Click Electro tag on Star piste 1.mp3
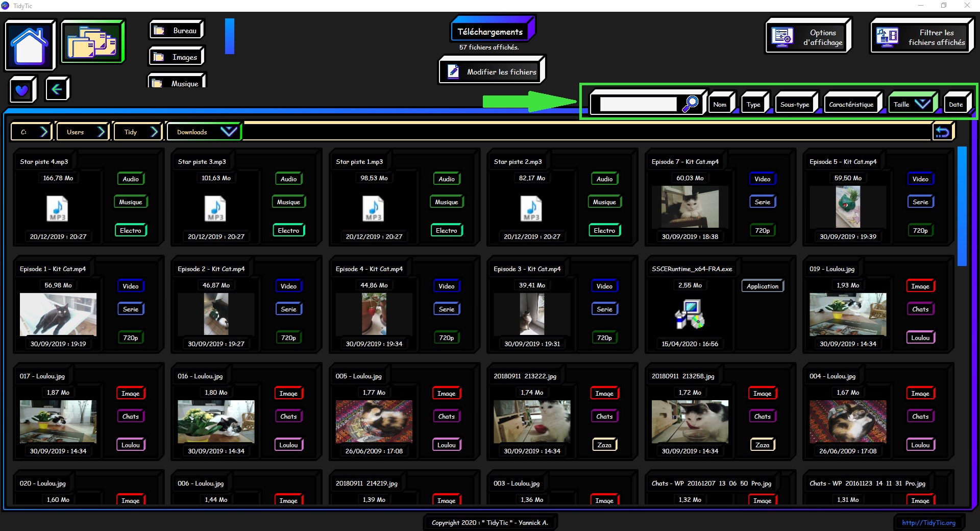 click(x=446, y=230)
